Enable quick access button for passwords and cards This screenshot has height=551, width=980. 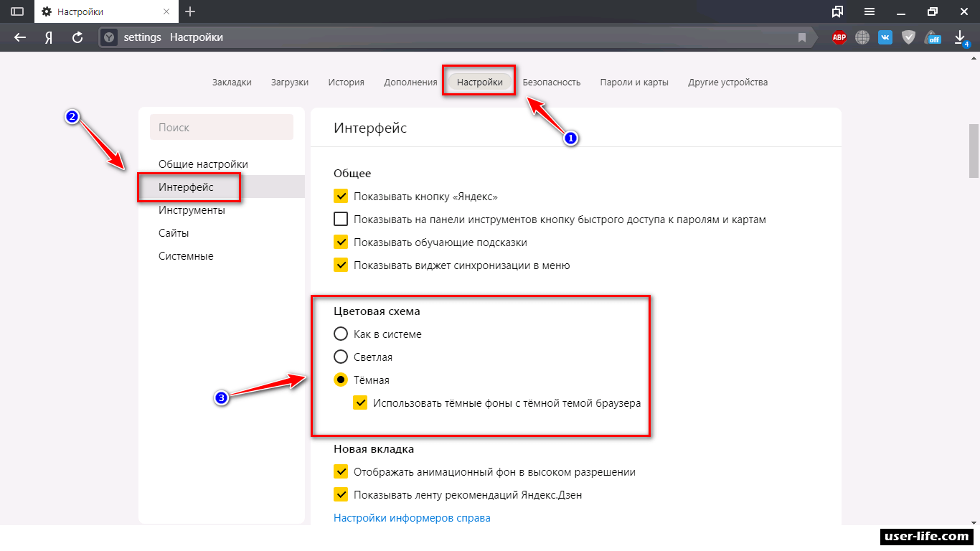click(341, 219)
